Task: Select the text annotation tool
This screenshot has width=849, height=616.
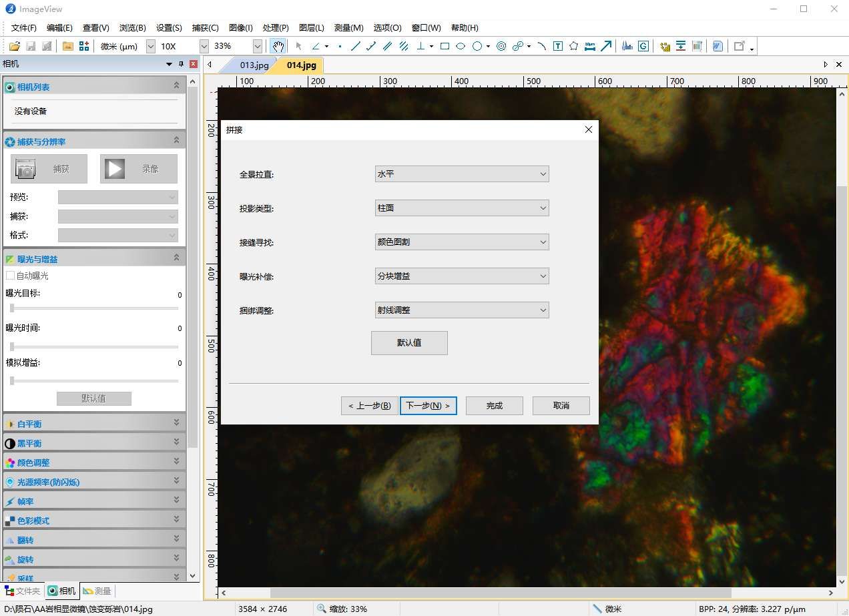Action: click(557, 46)
